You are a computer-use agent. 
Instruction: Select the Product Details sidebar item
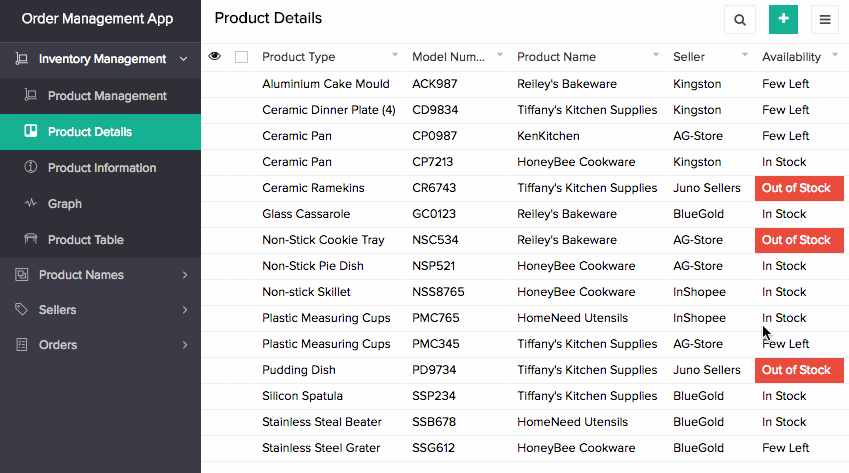tap(90, 132)
